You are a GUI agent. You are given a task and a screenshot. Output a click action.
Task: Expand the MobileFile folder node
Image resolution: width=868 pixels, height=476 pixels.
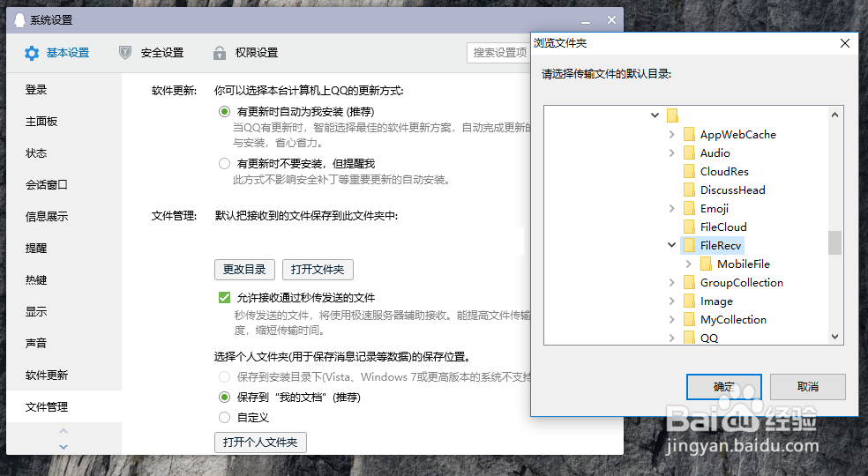689,264
